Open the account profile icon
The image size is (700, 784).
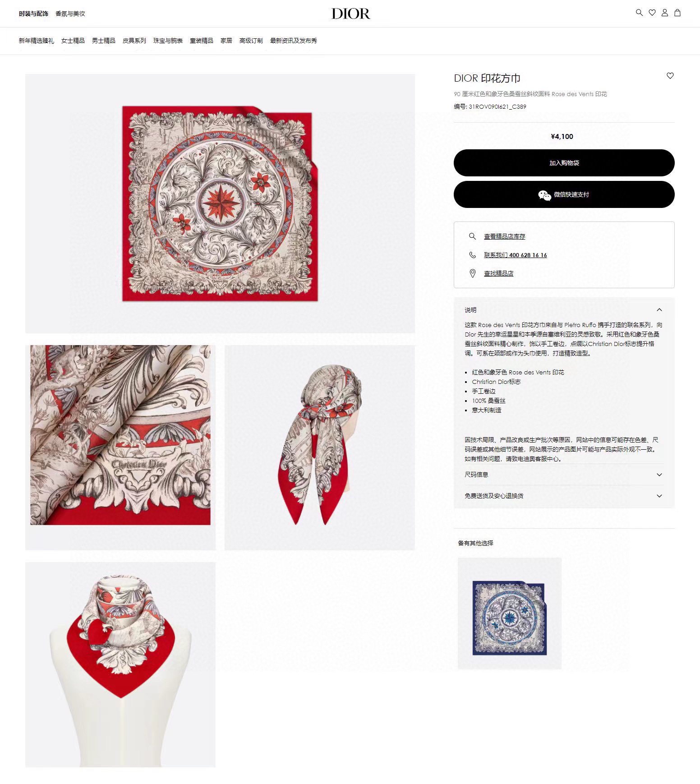pos(664,13)
